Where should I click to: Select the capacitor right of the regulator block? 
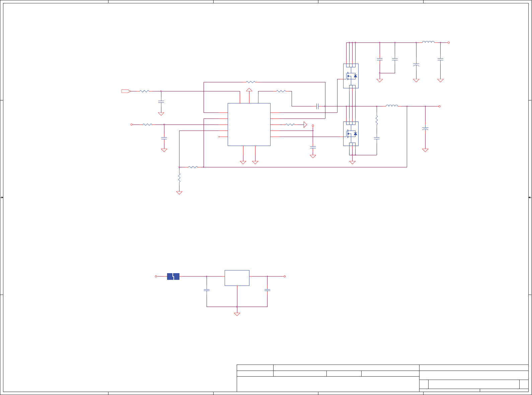267,290
